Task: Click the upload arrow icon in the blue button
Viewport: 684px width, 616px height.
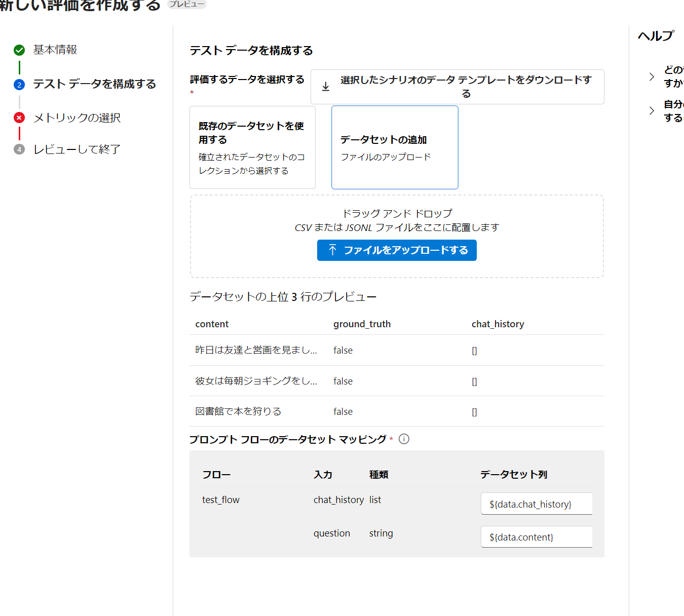Action: pos(332,250)
